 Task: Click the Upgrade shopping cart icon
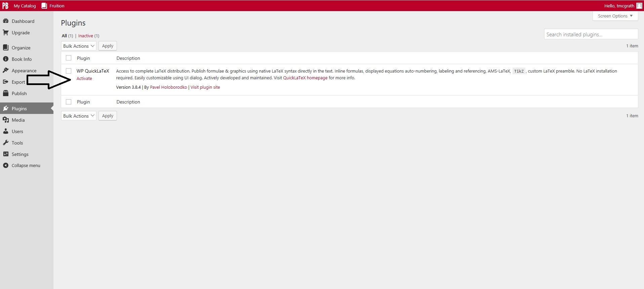pyautogui.click(x=6, y=32)
